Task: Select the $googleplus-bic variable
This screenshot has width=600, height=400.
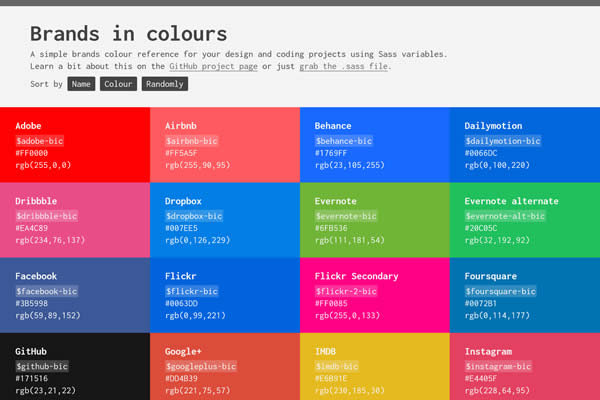Action: pyautogui.click(x=201, y=366)
